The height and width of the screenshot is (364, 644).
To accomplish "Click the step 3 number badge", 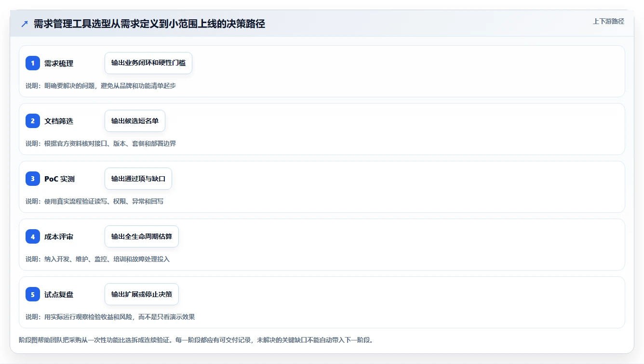I will 33,179.
